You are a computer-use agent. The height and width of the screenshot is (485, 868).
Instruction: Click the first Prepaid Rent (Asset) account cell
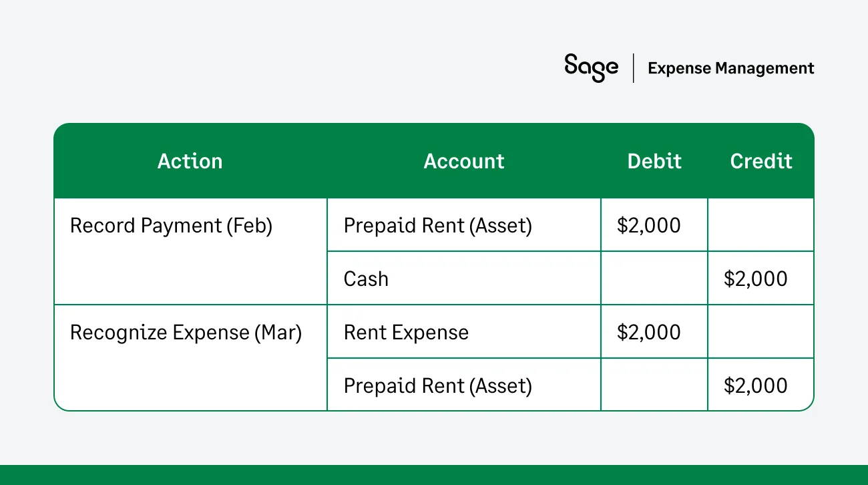point(437,226)
